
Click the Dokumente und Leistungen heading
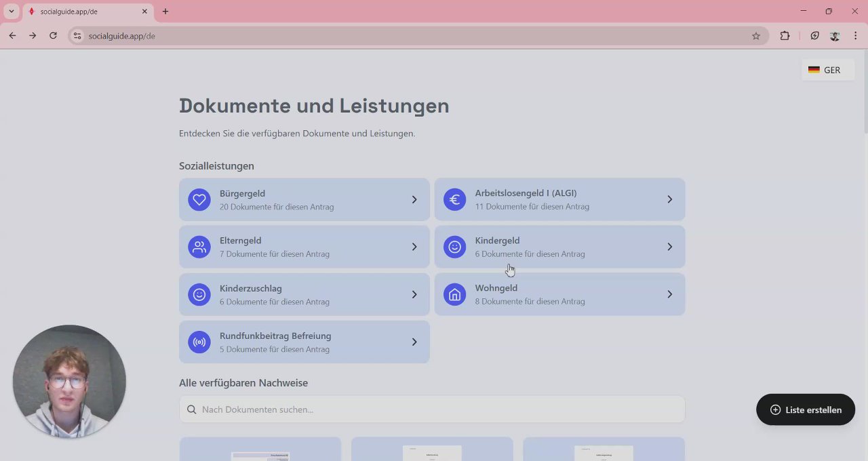(314, 106)
